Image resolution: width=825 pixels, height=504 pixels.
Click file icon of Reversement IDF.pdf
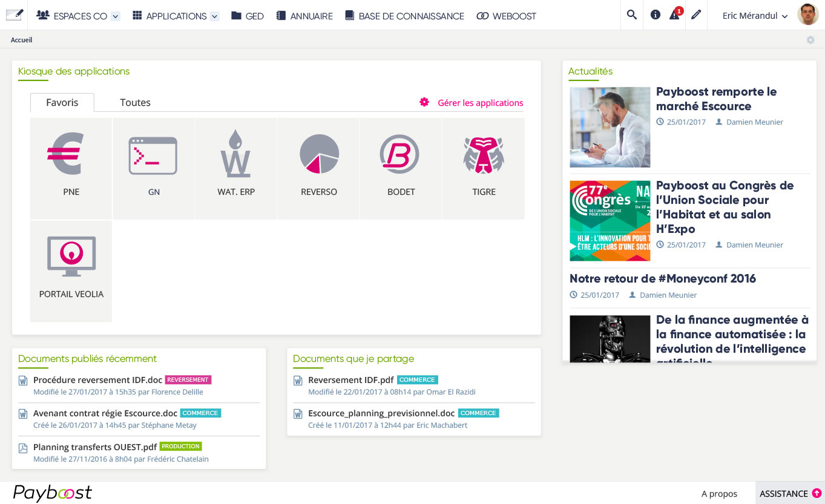click(298, 381)
